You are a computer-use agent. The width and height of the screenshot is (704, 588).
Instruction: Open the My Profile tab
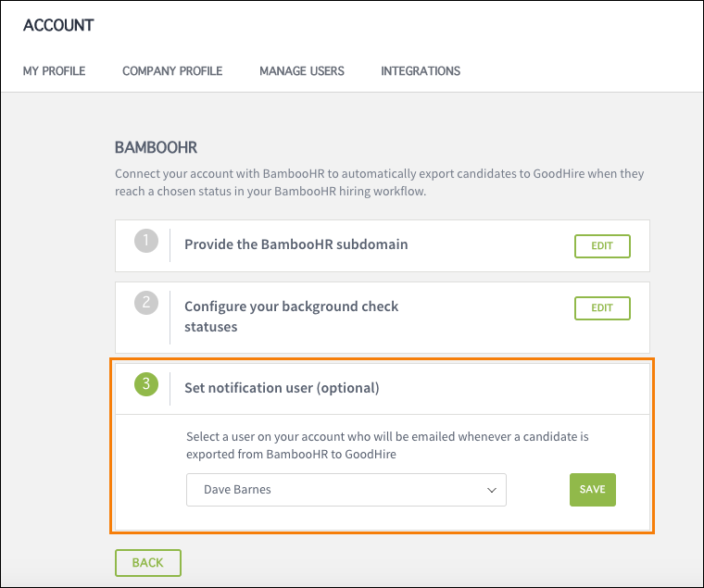pos(54,71)
